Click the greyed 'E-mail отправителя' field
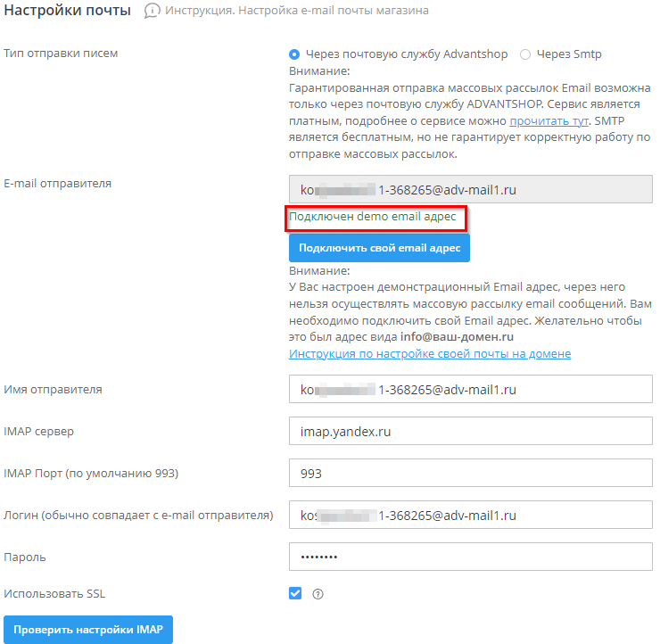The width and height of the screenshot is (660, 644). [471, 189]
